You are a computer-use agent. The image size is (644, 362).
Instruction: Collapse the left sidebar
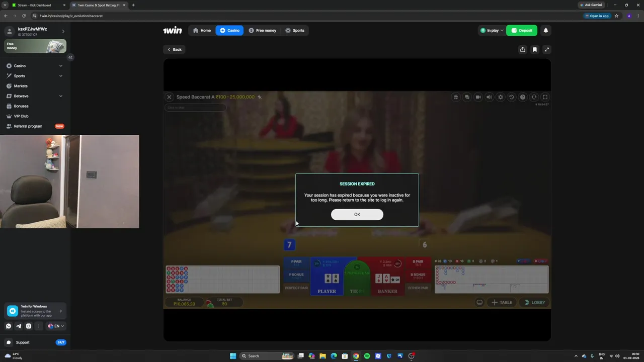click(70, 57)
